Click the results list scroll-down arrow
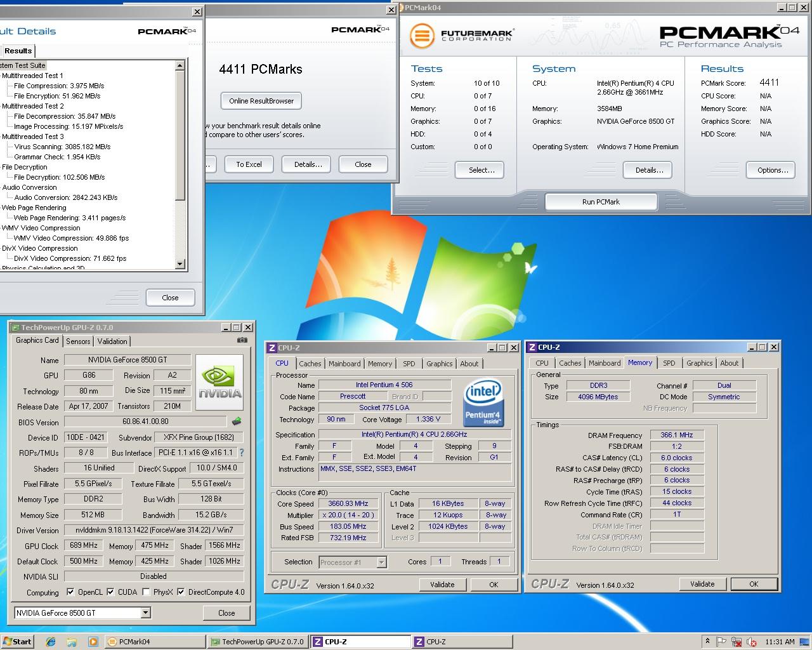The image size is (812, 650). click(x=180, y=264)
